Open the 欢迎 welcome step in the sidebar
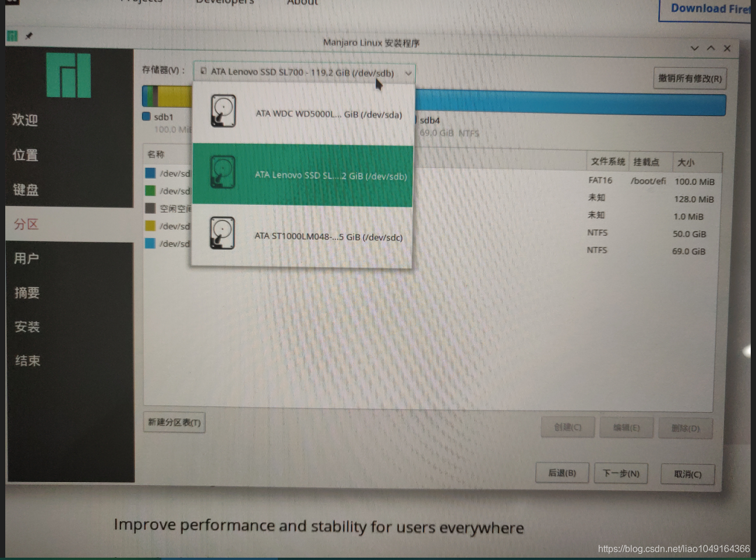 tap(25, 120)
